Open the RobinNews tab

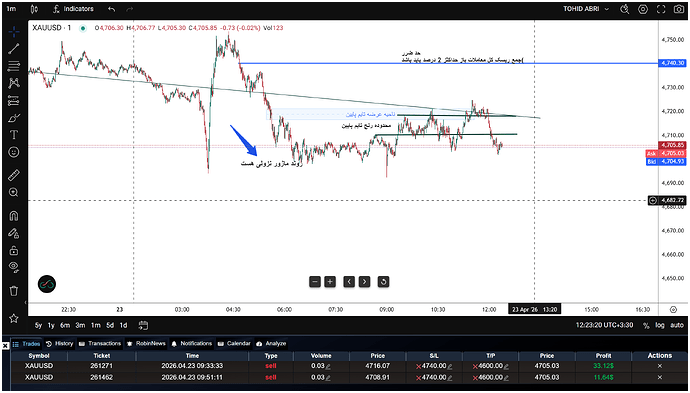(x=147, y=344)
